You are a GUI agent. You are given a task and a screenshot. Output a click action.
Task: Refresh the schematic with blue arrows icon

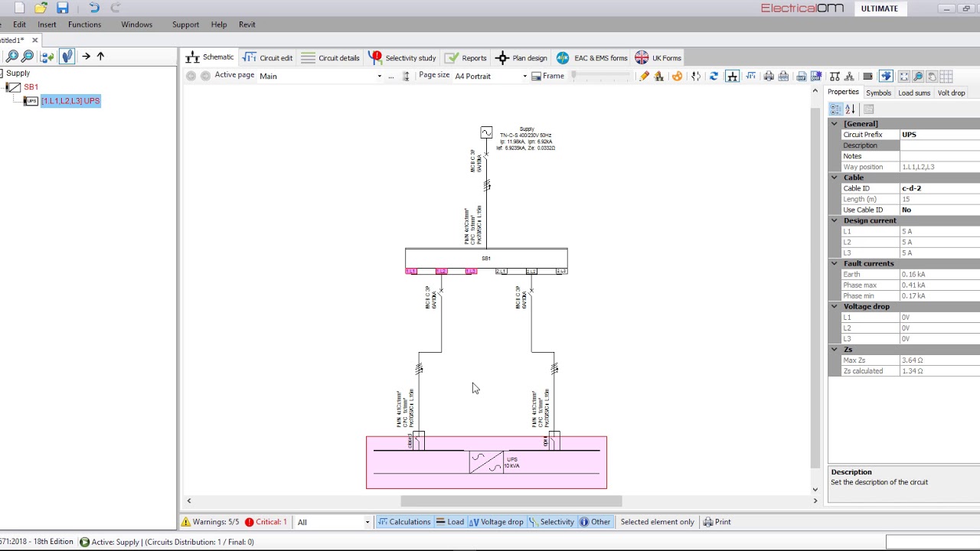(714, 76)
